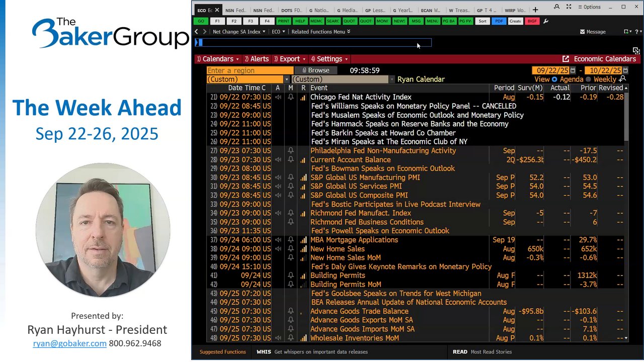The width and height of the screenshot is (644, 362).
Task: Click bell icon for New Home Sales
Action: coord(291,249)
